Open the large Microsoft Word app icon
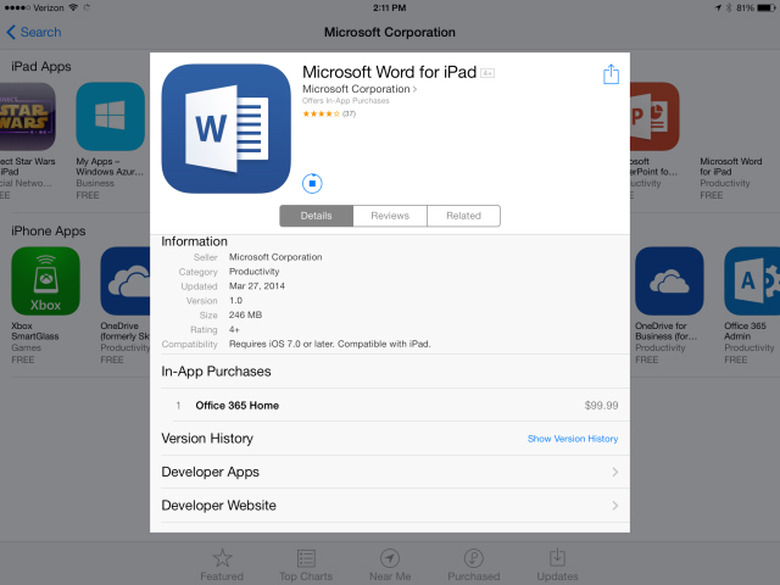The width and height of the screenshot is (780, 585). tap(226, 128)
